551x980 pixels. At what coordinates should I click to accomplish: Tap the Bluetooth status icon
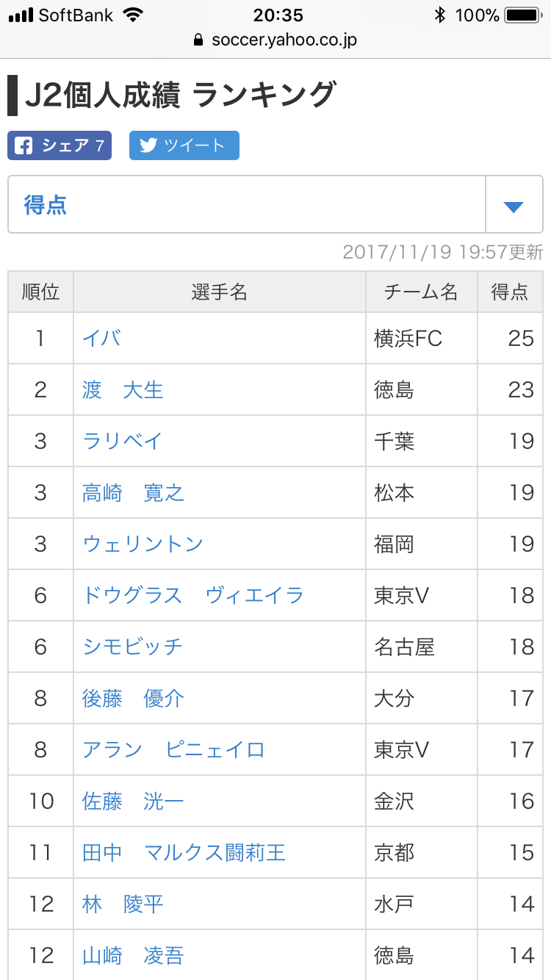click(x=439, y=15)
